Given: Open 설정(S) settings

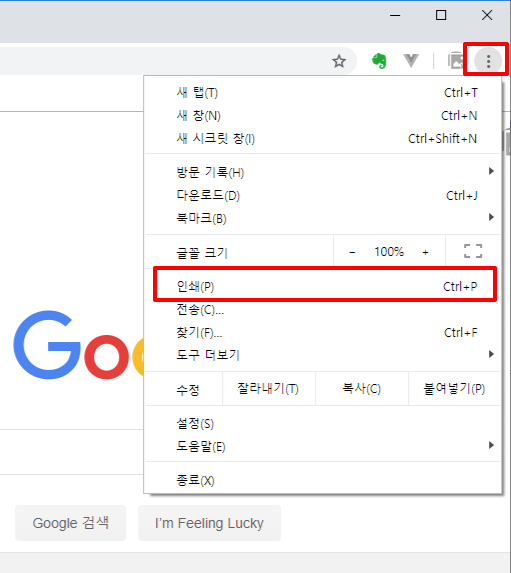Looking at the screenshot, I should click(322, 424).
